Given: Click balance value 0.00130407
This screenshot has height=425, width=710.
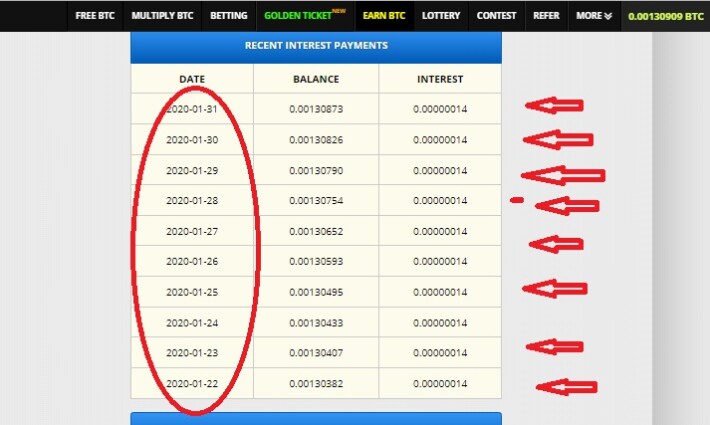Looking at the screenshot, I should [316, 353].
